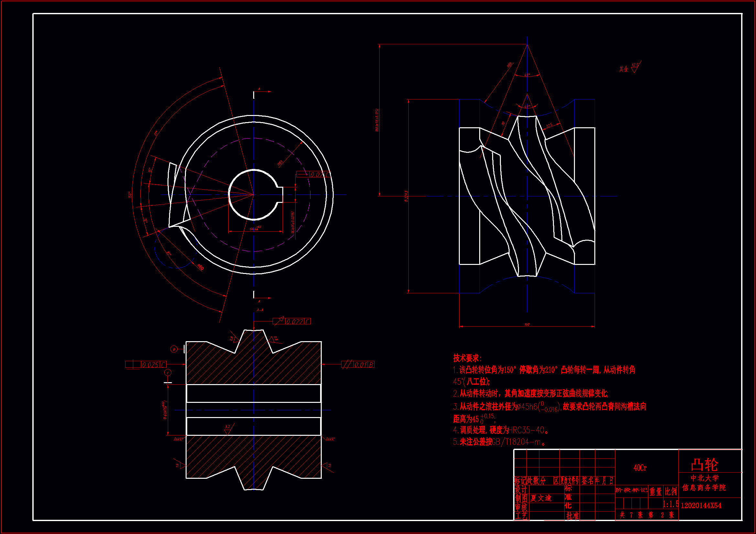Click the 40Cr material label
Screen dimensions: 756x534
tap(640, 468)
